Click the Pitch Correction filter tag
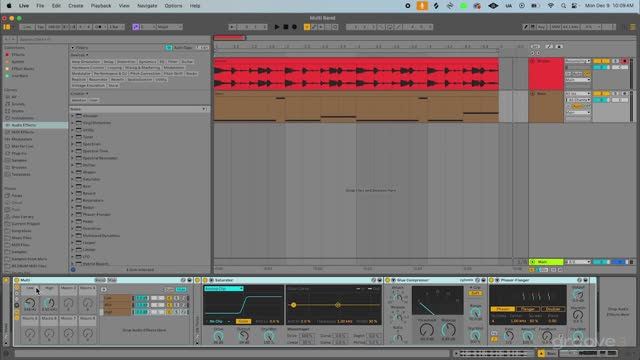This screenshot has width=640, height=360. coord(145,73)
